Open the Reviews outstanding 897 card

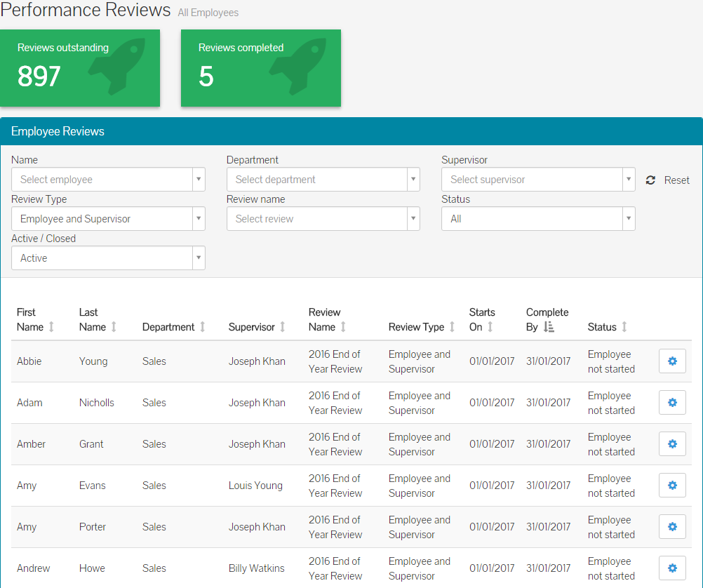click(80, 68)
